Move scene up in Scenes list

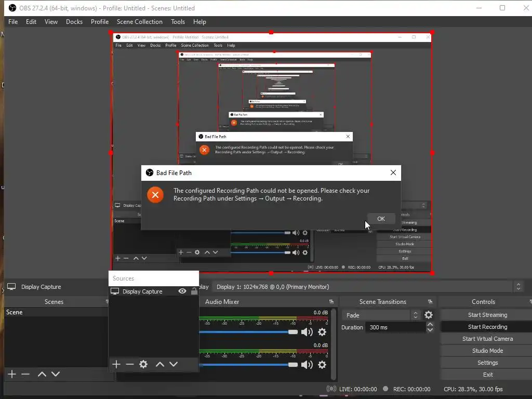coord(42,374)
